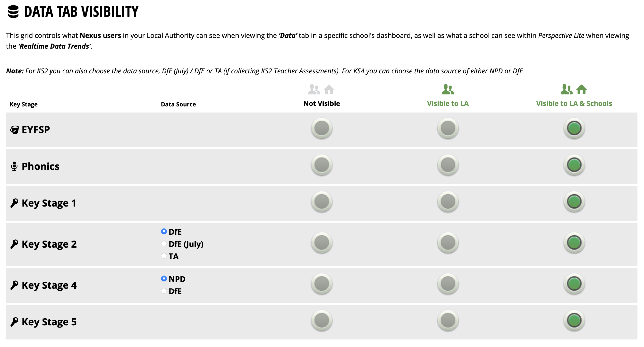Image resolution: width=644 pixels, height=347 pixels.
Task: Set Phonics to Visible to LA
Action: [x=448, y=165]
